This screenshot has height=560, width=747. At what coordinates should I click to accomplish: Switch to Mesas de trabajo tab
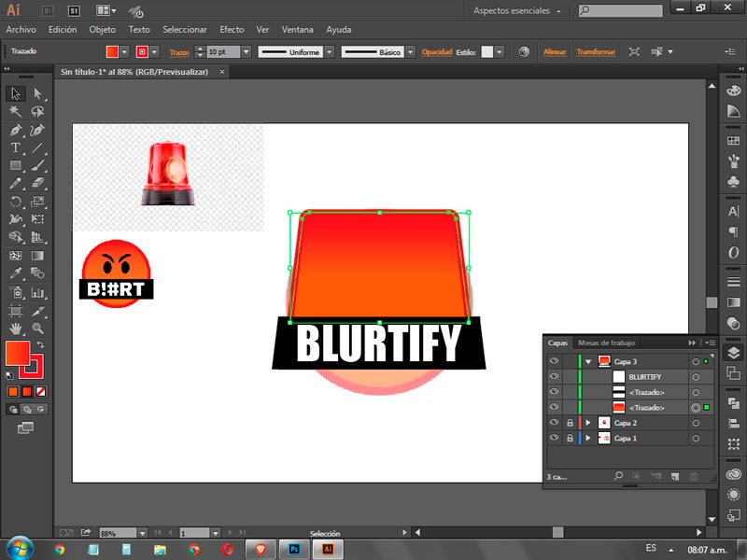coord(606,343)
